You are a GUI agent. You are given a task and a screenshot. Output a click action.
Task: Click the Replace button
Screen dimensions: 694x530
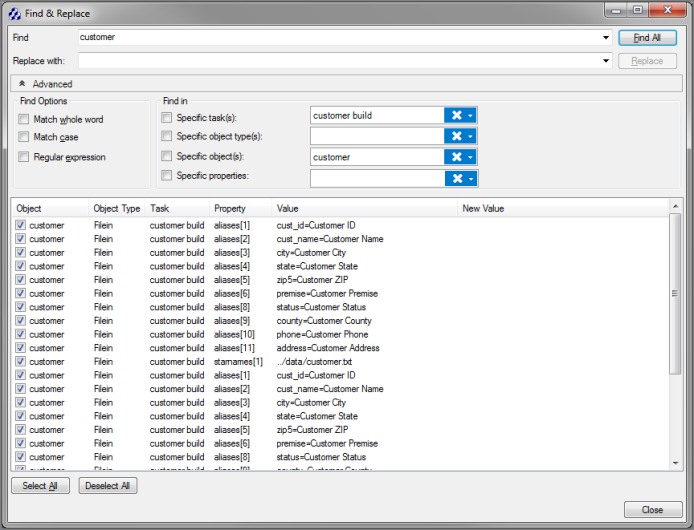pos(647,61)
